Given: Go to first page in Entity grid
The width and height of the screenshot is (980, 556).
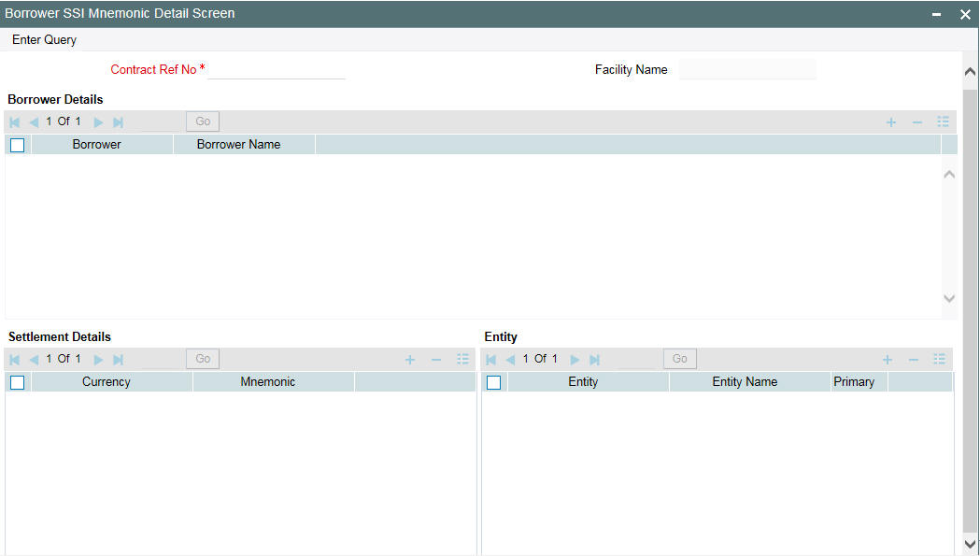Looking at the screenshot, I should [x=491, y=359].
